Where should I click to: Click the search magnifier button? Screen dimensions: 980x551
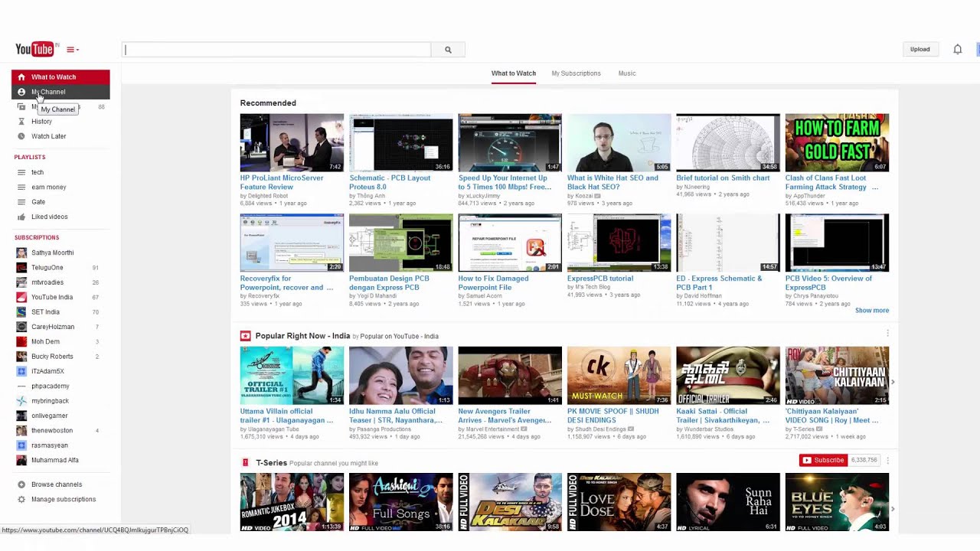pos(448,50)
